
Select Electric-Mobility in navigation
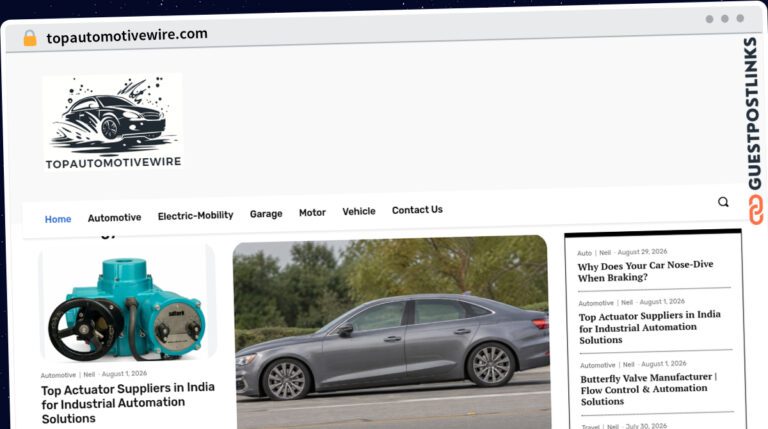coord(195,215)
